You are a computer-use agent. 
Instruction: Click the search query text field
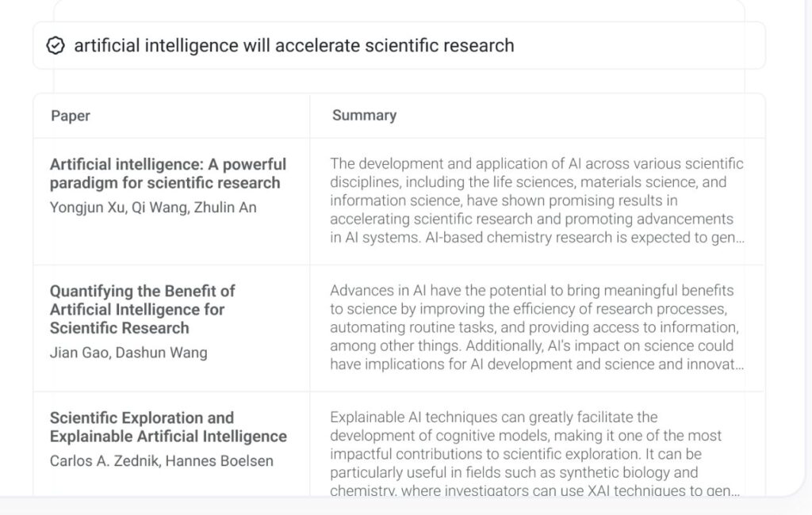(x=396, y=46)
